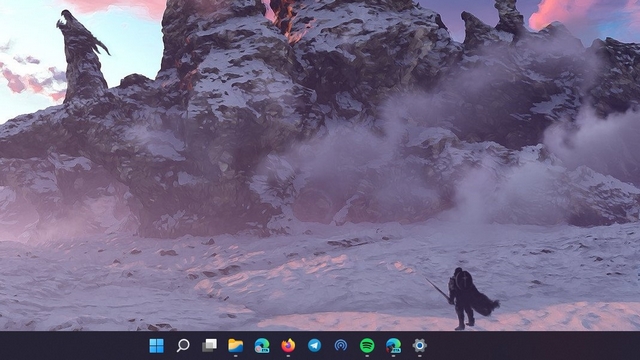Image resolution: width=640 pixels, height=360 pixels.
Task: Open blue broadcast waves app icon
Action: coord(341,346)
